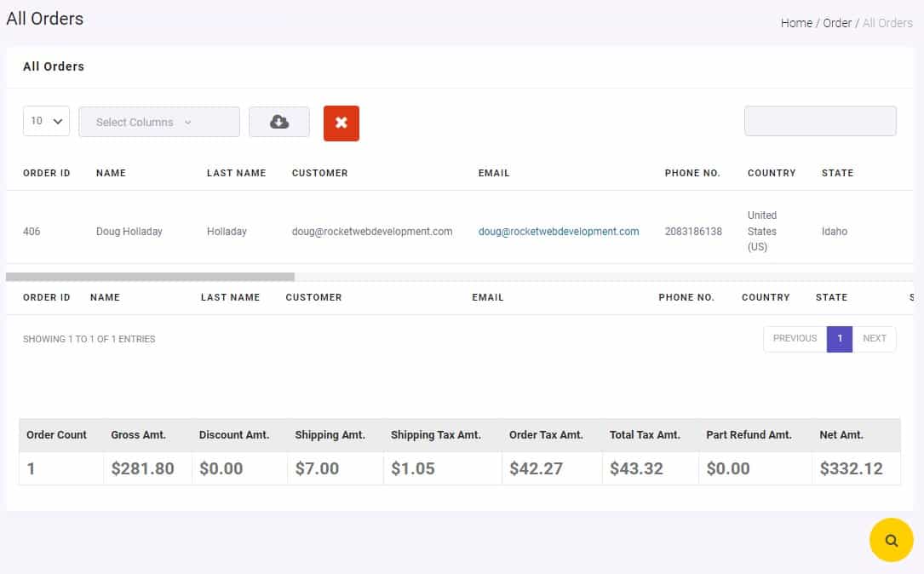
Task: Click the Next pagination button
Action: [875, 338]
